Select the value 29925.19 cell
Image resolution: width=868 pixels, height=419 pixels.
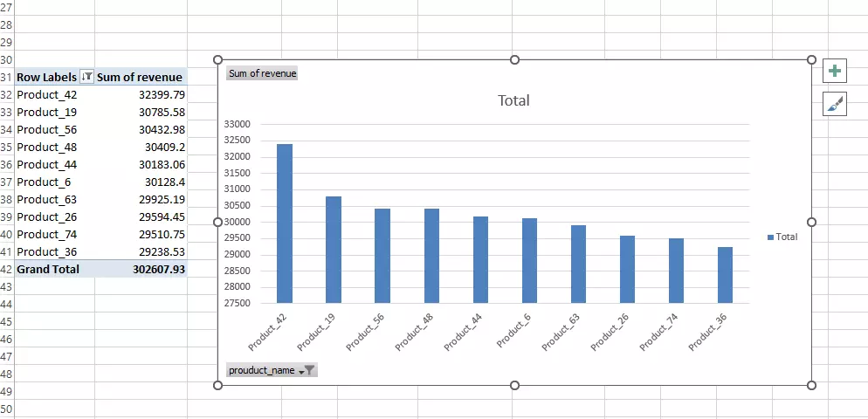pyautogui.click(x=141, y=199)
